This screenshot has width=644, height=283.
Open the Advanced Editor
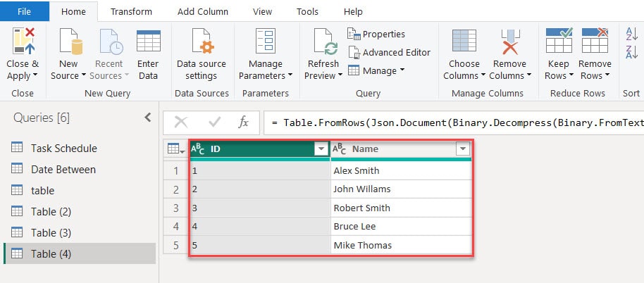389,53
